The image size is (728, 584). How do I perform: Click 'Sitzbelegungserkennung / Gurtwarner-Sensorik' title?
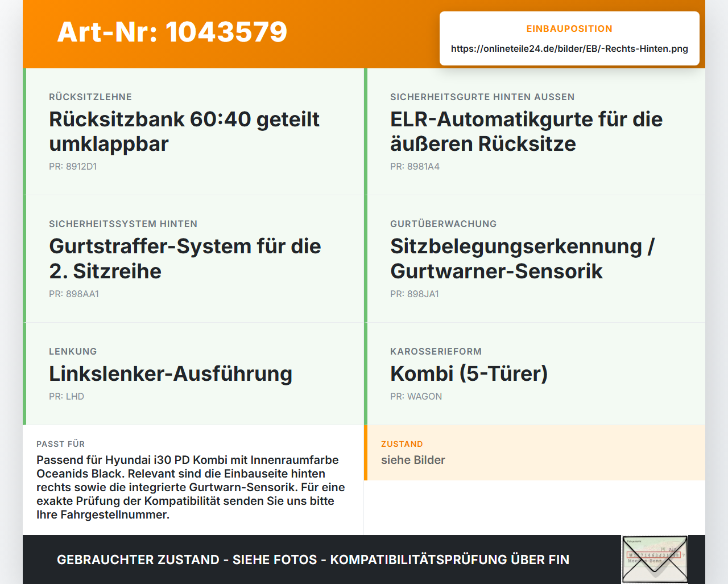[522, 258]
